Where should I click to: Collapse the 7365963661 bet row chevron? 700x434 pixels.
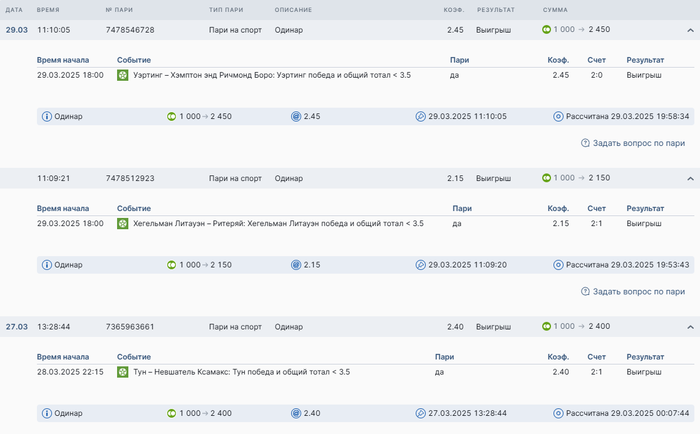pos(690,327)
